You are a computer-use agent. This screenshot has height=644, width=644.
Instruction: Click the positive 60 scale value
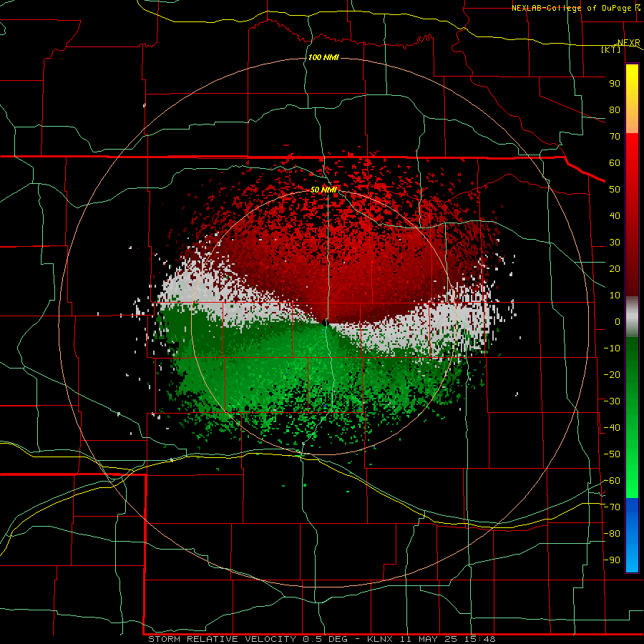click(x=615, y=163)
